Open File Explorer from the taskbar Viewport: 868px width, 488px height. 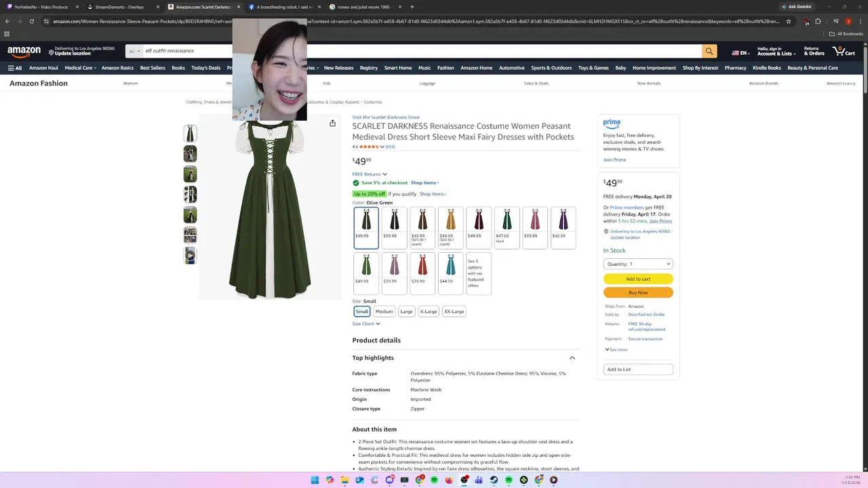[x=344, y=480]
